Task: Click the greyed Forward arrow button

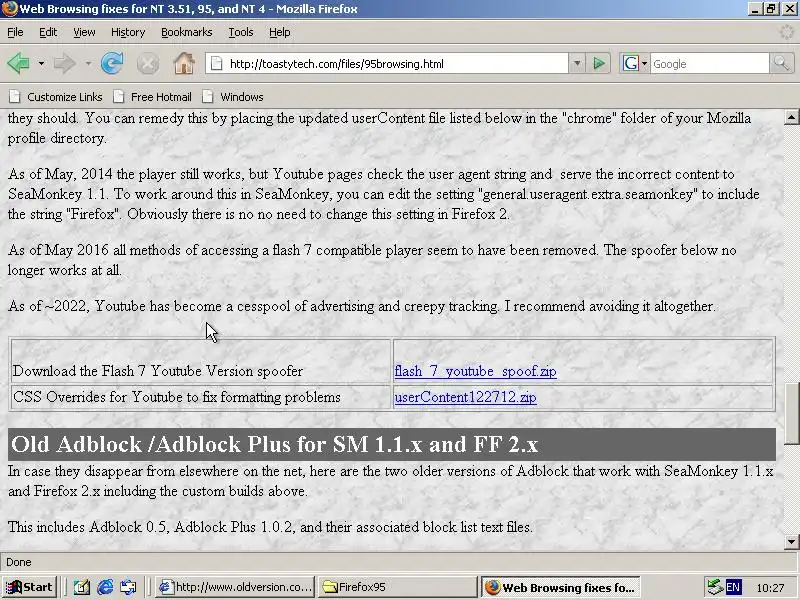Action: 64,64
